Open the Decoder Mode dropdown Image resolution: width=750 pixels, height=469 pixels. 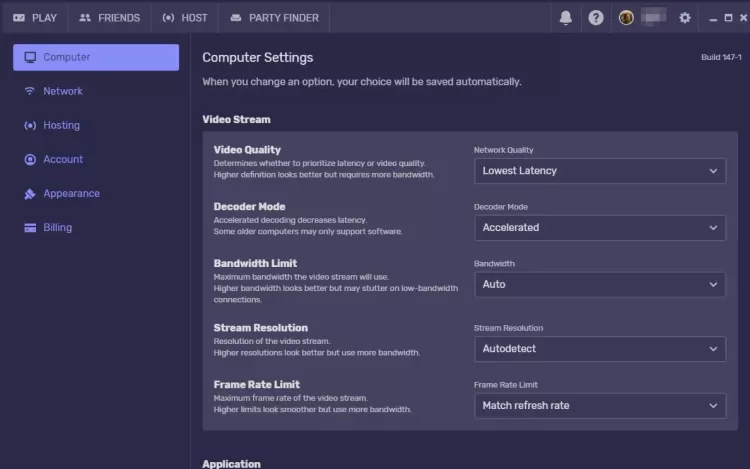coord(599,228)
